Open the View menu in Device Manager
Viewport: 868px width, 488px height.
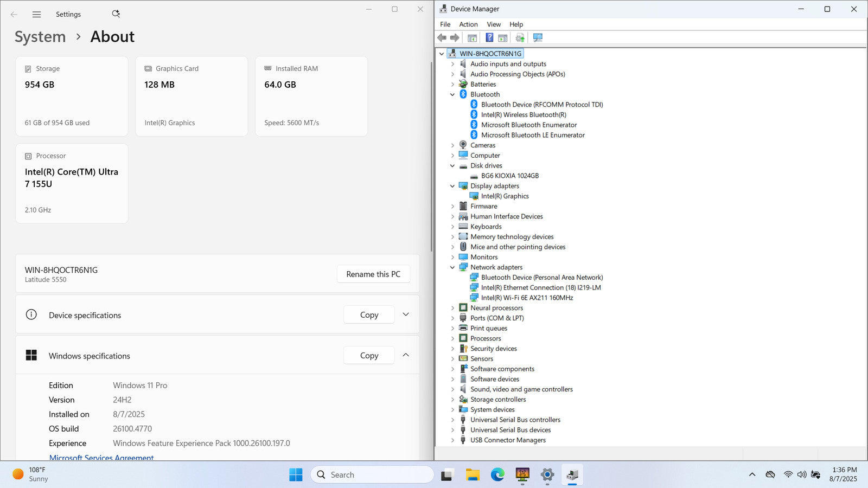(x=494, y=24)
